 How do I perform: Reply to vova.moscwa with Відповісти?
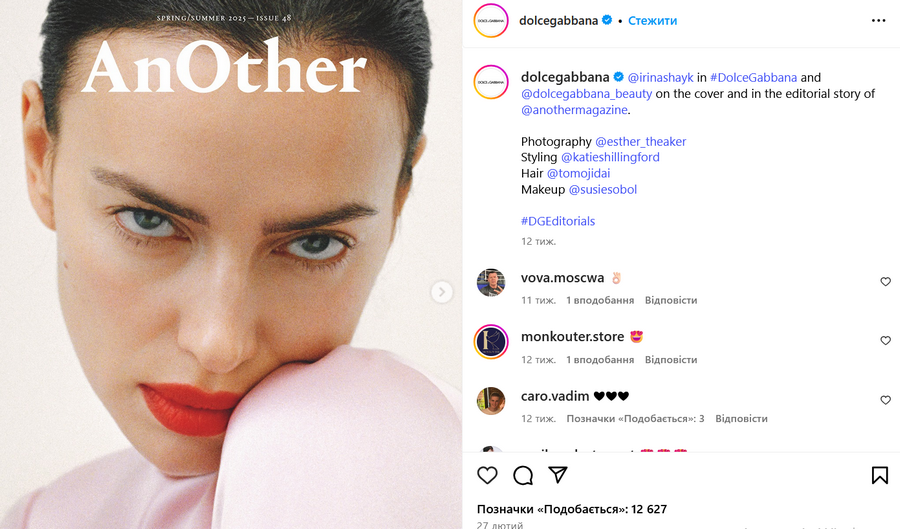[671, 300]
